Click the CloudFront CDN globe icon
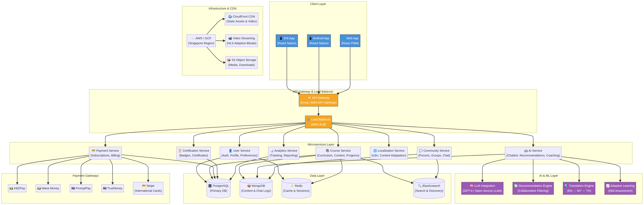This screenshot has height=205, width=644. click(x=231, y=16)
